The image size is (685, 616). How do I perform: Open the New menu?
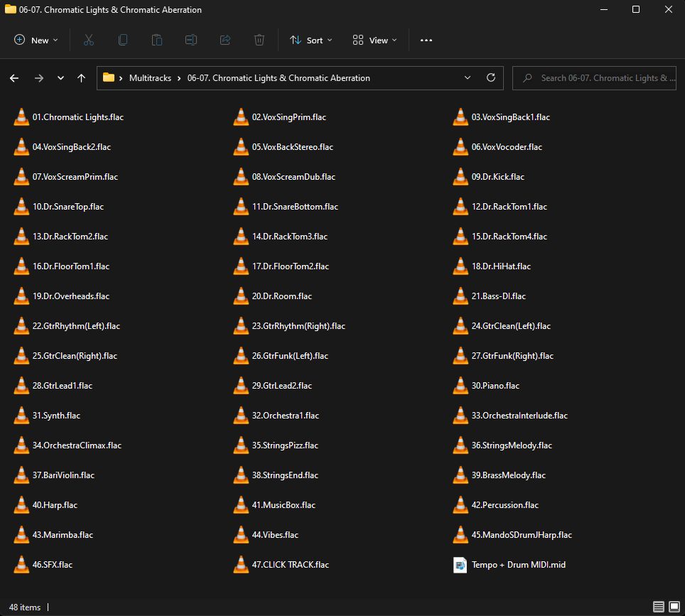[x=36, y=40]
